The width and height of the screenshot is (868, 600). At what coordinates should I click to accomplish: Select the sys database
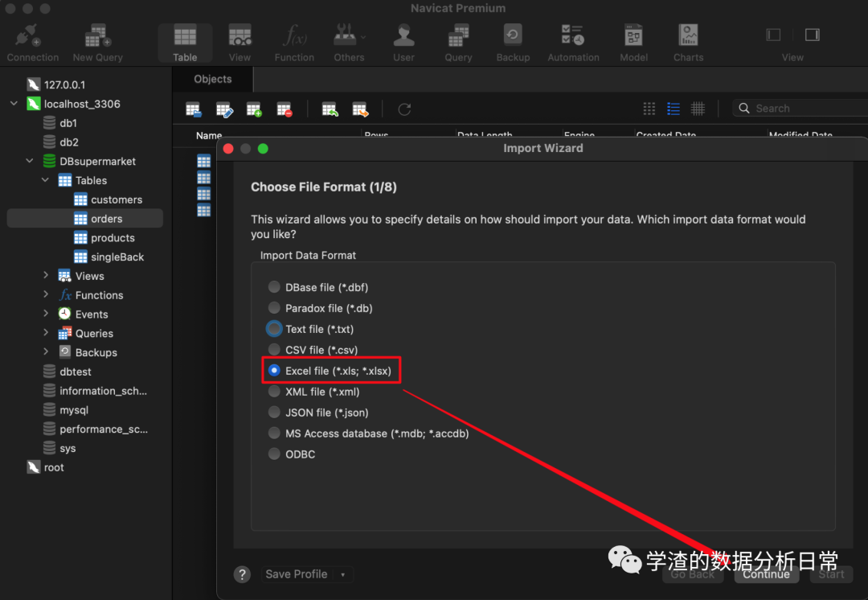59,448
